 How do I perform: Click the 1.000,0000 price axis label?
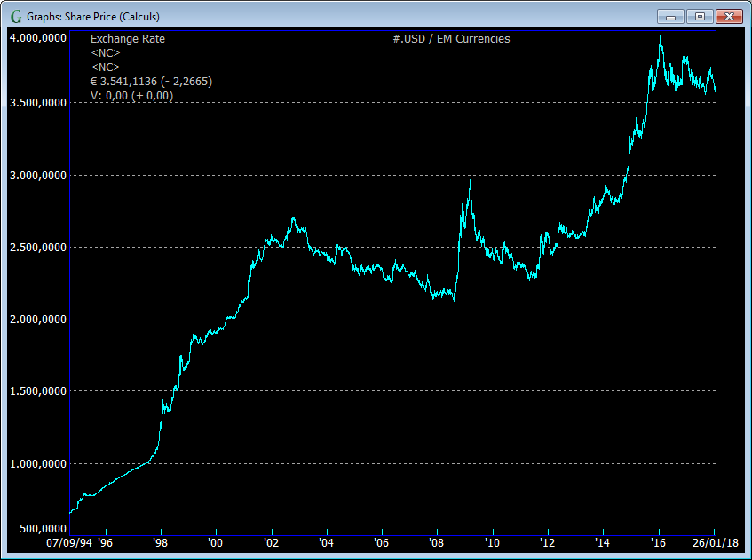pyautogui.click(x=37, y=463)
